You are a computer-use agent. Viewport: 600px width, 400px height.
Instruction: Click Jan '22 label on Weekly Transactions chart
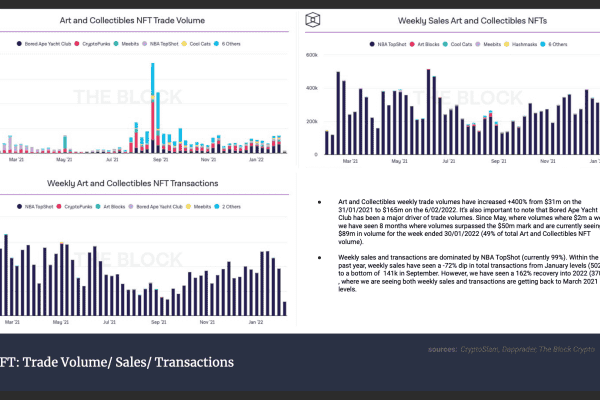(256, 322)
